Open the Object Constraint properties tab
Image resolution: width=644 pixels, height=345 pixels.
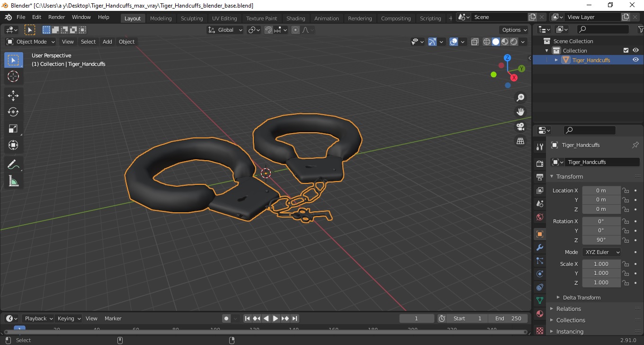[x=539, y=287]
